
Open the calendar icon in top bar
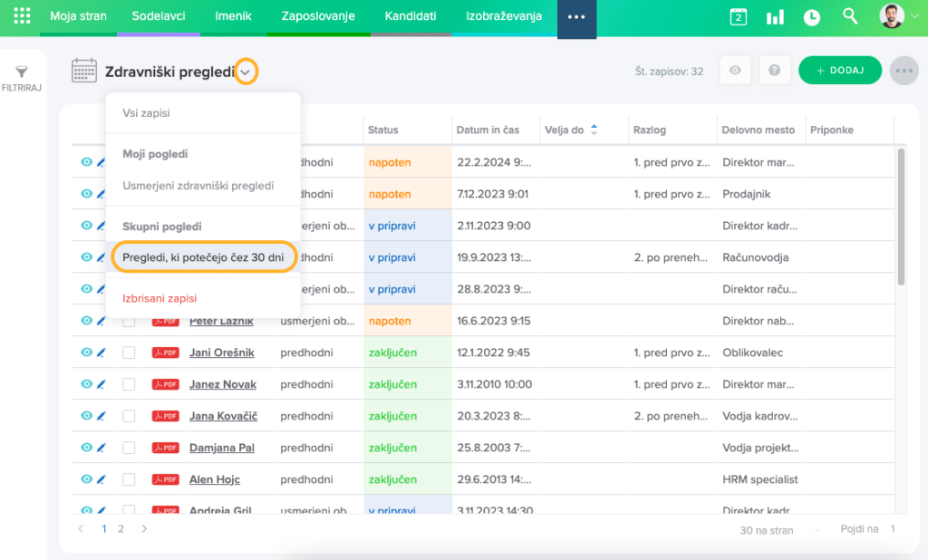(x=739, y=17)
